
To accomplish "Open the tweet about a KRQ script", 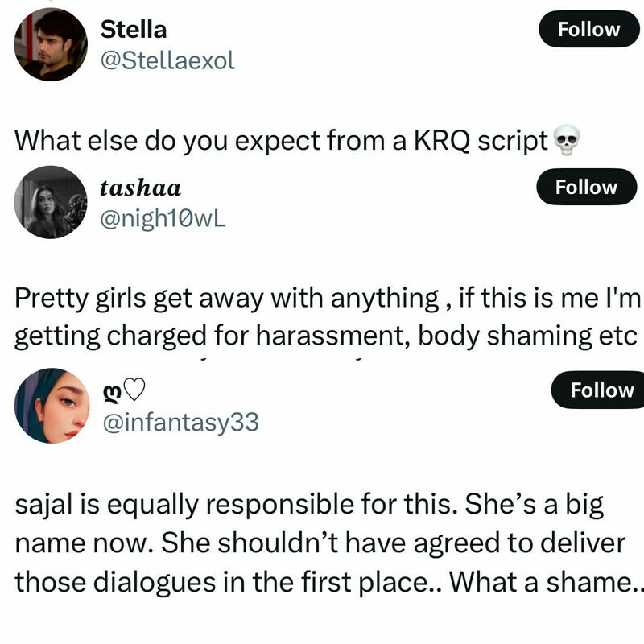I will [x=282, y=141].
